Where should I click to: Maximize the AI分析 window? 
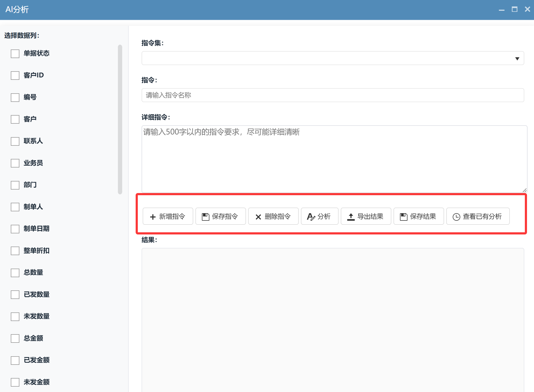tap(514, 9)
